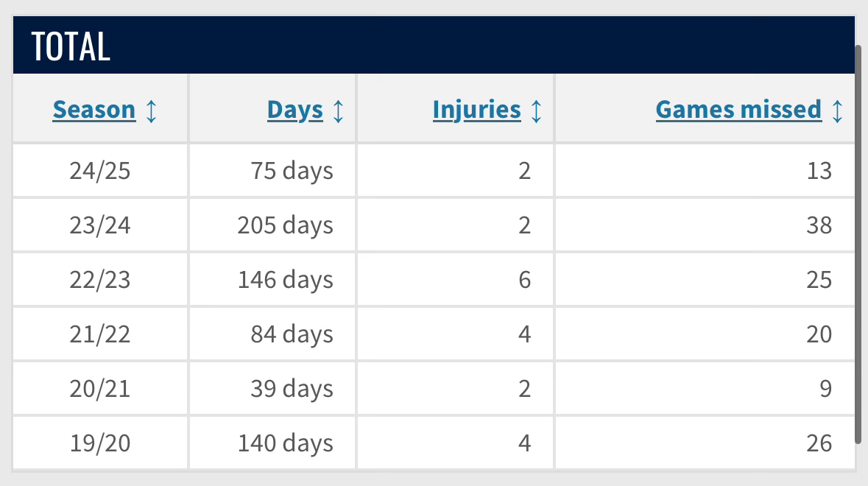Select the 20/21 season cell
The height and width of the screenshot is (486, 868).
coord(100,389)
